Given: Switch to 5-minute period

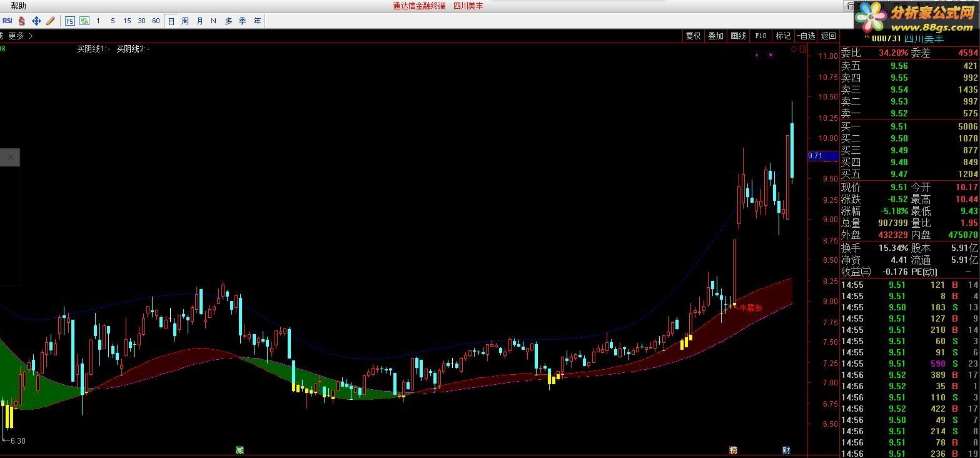Looking at the screenshot, I should coord(113,21).
